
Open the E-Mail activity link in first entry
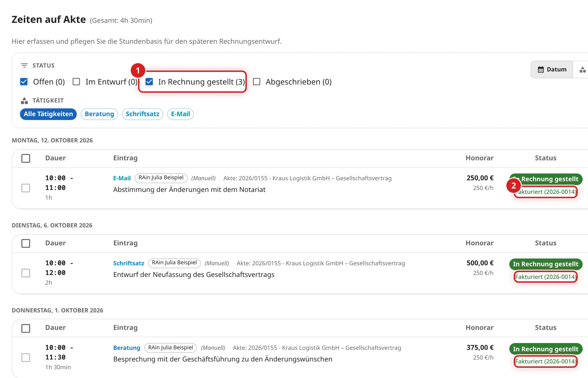click(x=122, y=178)
